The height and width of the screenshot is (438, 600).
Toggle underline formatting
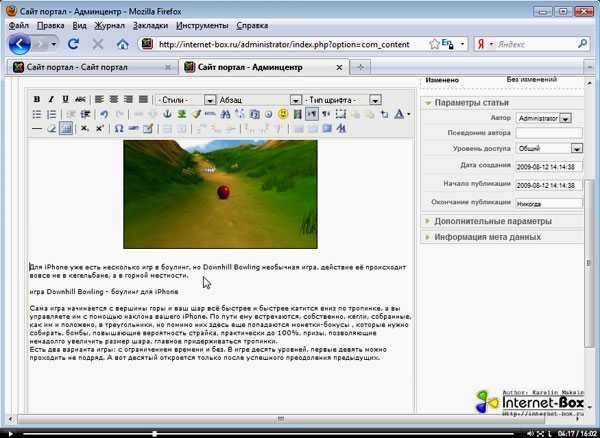tap(65, 99)
